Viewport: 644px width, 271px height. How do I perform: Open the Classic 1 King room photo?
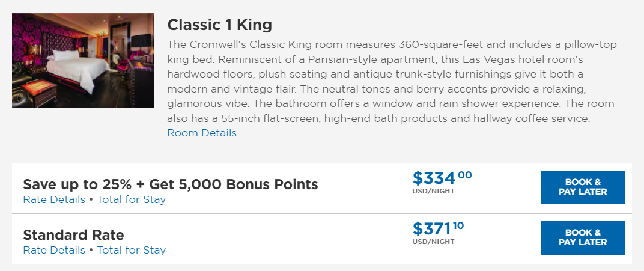point(83,61)
